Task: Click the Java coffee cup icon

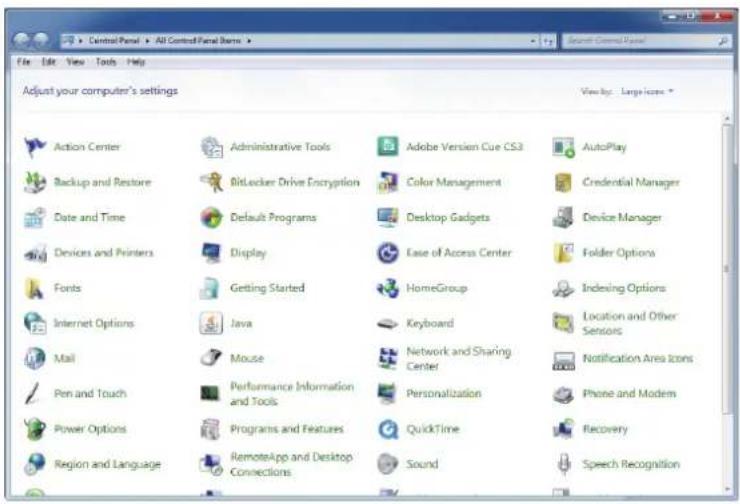Action: point(211,323)
